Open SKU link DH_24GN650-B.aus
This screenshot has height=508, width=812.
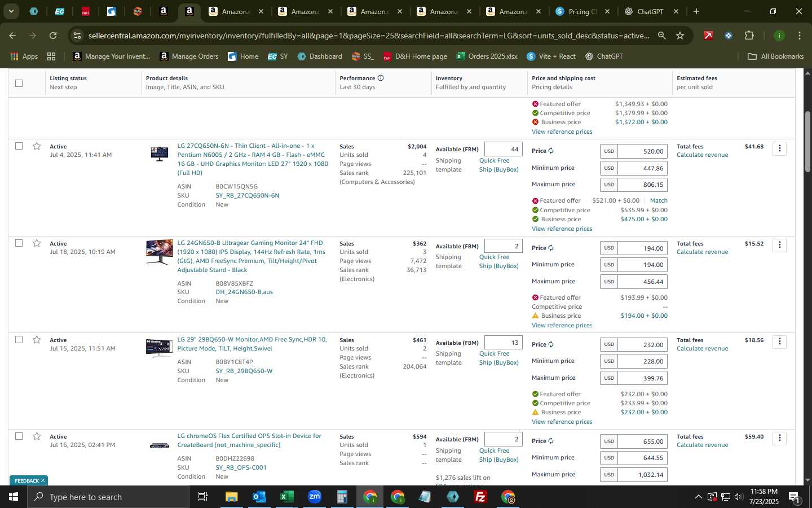click(x=244, y=292)
